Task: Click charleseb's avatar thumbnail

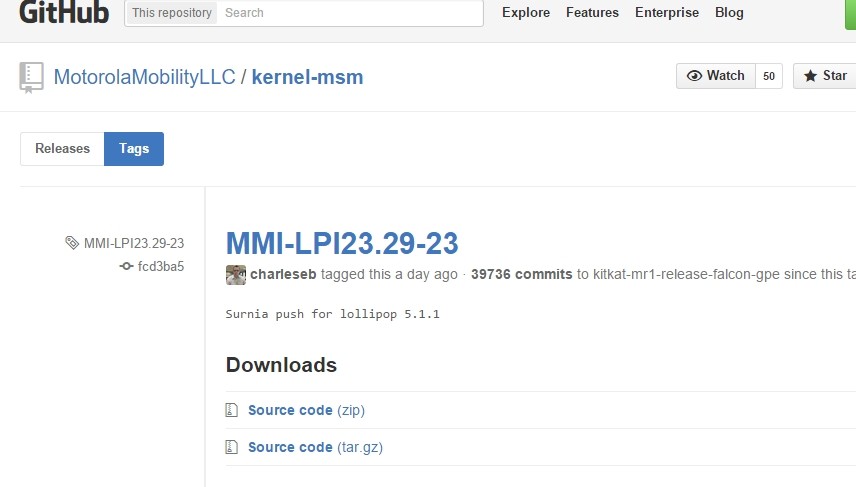Action: point(236,275)
